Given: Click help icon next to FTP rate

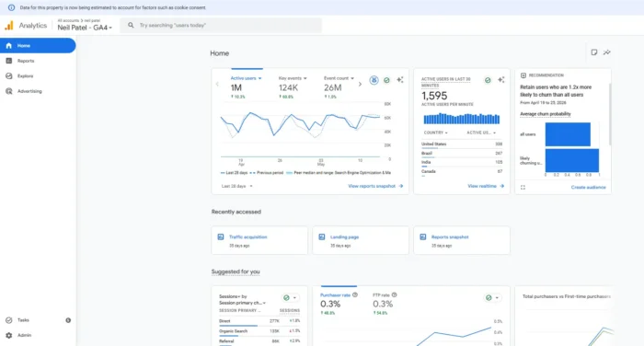Looking at the screenshot, I should coord(395,294).
